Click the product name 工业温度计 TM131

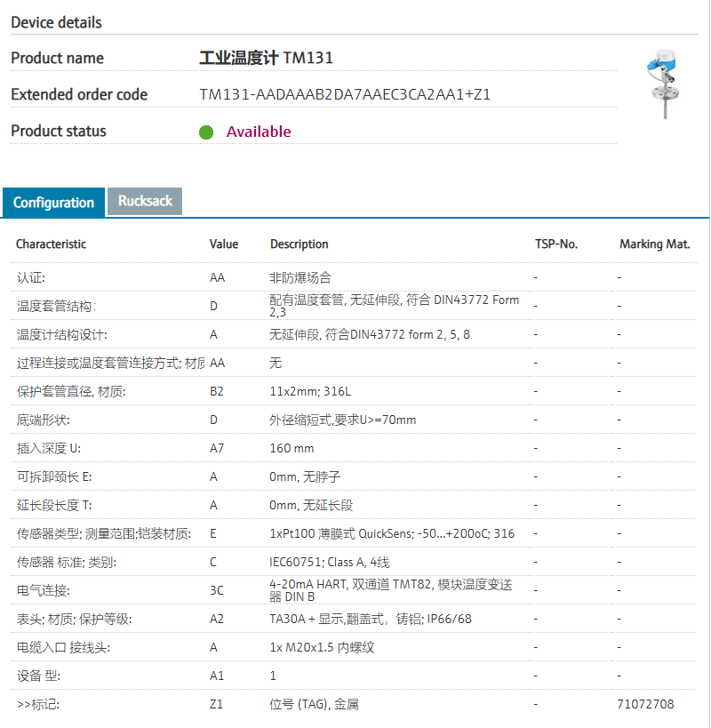tap(266, 59)
